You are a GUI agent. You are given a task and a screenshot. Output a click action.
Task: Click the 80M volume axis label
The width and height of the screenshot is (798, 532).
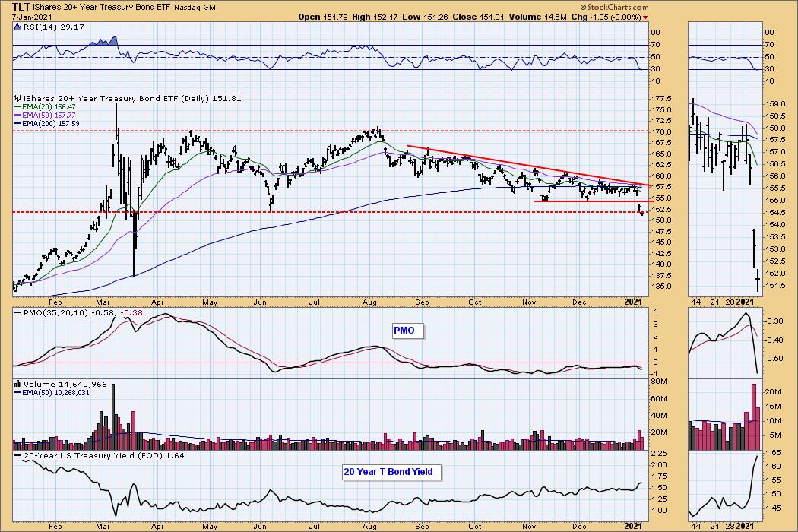[x=659, y=382]
